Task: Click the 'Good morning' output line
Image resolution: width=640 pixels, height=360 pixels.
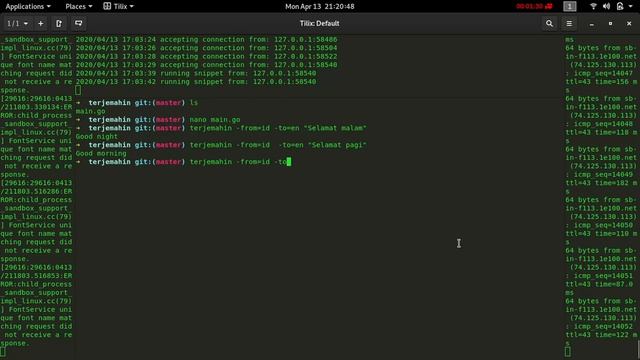Action: [101, 153]
